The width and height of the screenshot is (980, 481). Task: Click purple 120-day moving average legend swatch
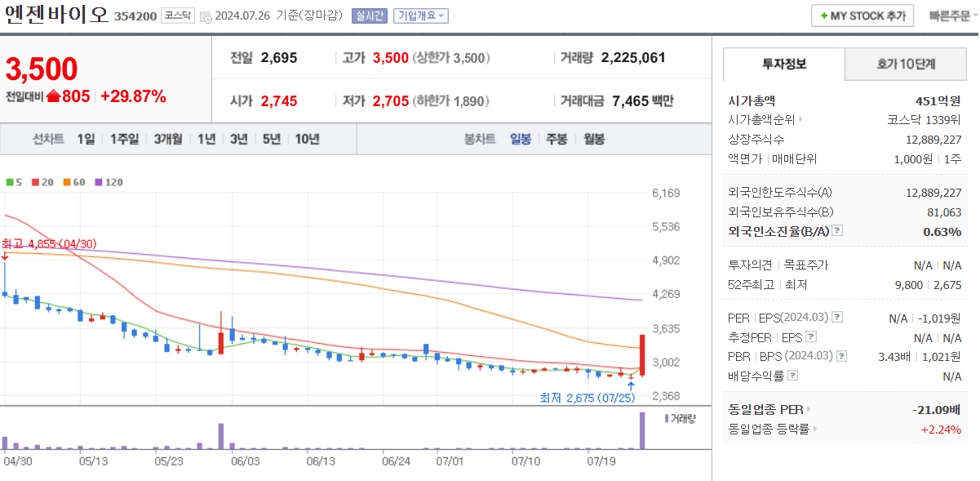point(98,182)
